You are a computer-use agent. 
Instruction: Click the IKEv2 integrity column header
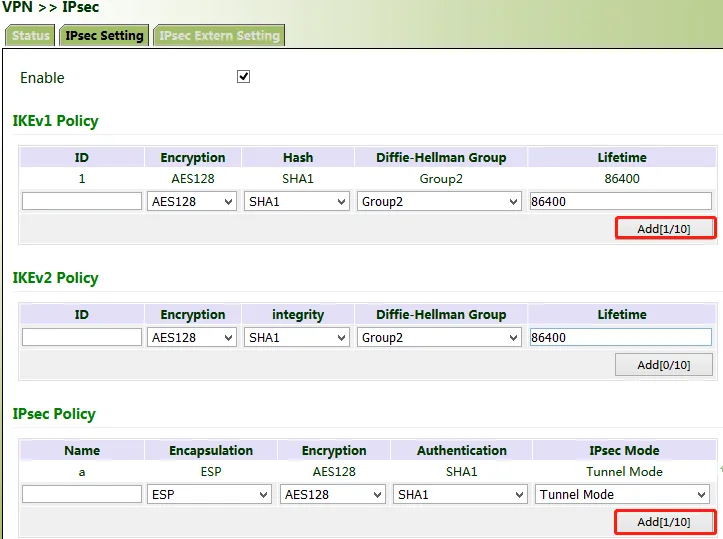tap(298, 314)
